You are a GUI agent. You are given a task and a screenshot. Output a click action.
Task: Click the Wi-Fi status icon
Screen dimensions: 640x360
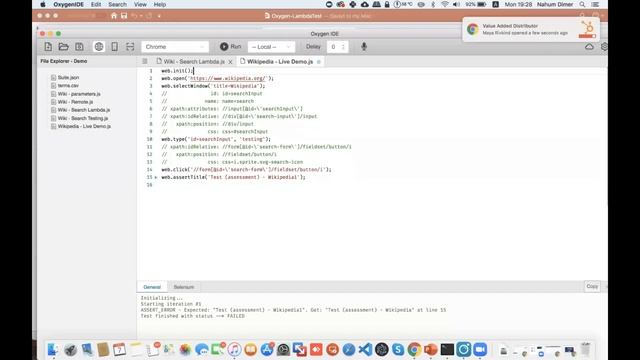[x=445, y=4]
